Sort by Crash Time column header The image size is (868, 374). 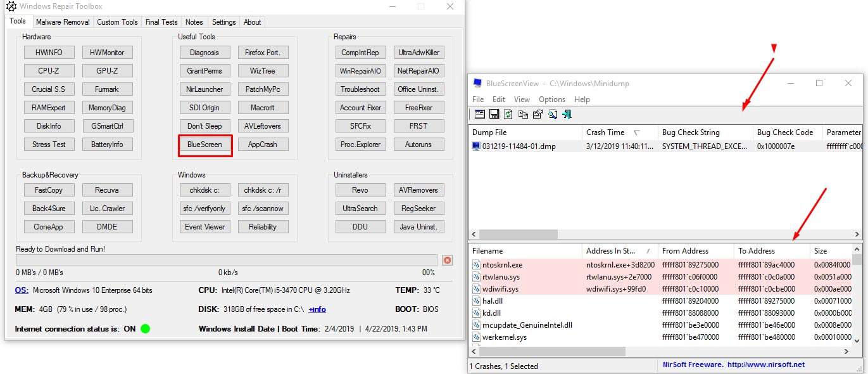pos(619,132)
